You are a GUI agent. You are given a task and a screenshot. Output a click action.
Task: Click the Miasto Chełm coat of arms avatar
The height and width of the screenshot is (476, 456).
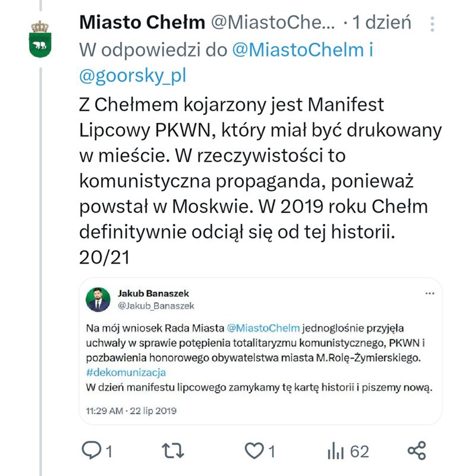tap(40, 39)
